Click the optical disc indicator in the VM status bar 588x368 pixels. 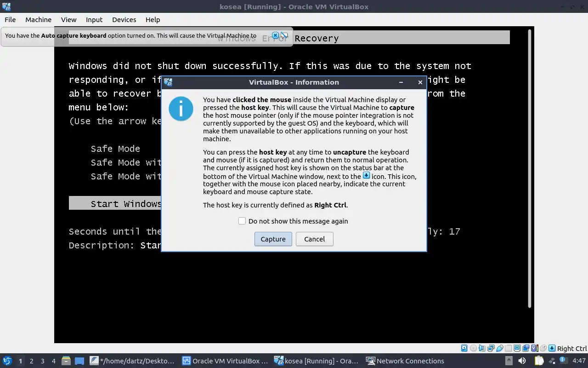(x=473, y=348)
